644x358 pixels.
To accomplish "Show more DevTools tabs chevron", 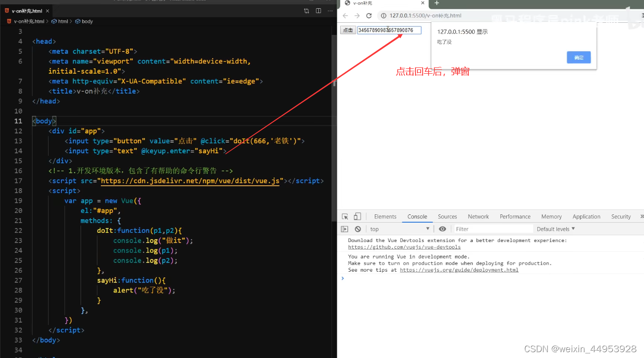I will tap(642, 216).
